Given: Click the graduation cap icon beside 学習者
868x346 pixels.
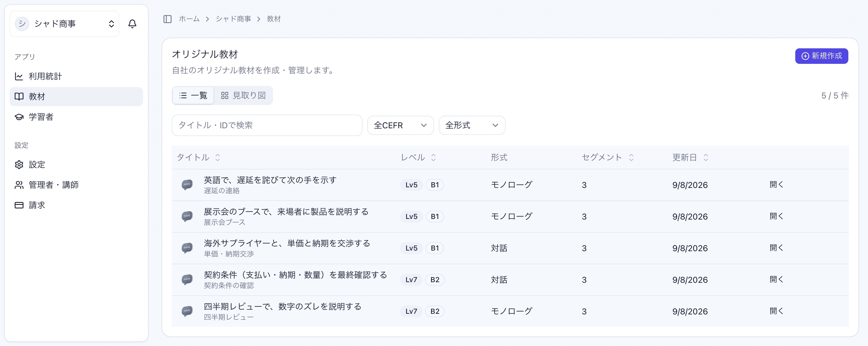Looking at the screenshot, I should click(x=19, y=117).
